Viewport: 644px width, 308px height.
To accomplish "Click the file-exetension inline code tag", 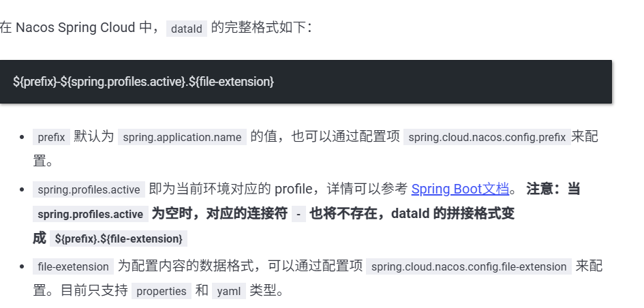I will (73, 266).
